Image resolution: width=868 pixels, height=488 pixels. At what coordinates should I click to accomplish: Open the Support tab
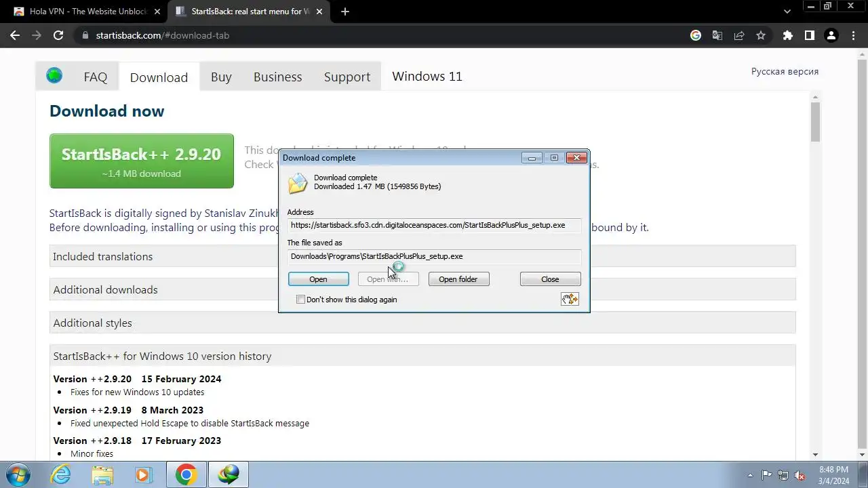point(347,77)
